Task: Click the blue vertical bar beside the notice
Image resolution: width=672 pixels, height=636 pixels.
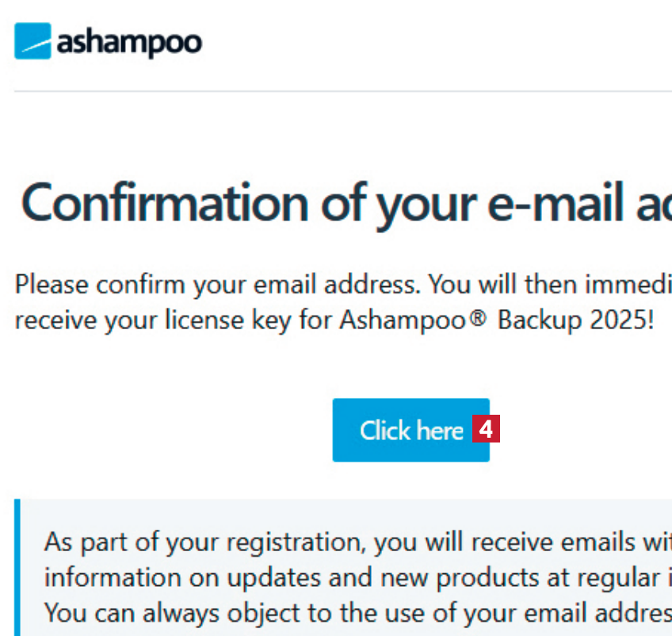Action: point(17,567)
